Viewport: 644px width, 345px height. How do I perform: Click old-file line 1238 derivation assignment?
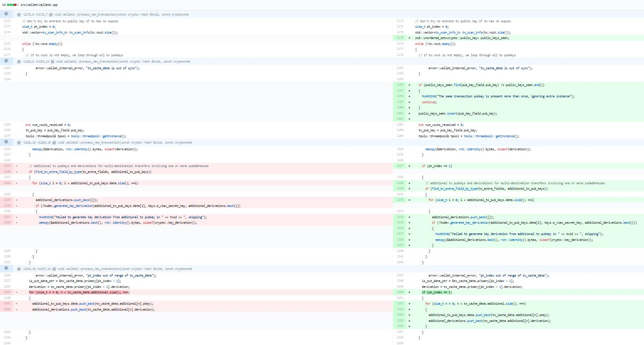[x=79, y=287]
